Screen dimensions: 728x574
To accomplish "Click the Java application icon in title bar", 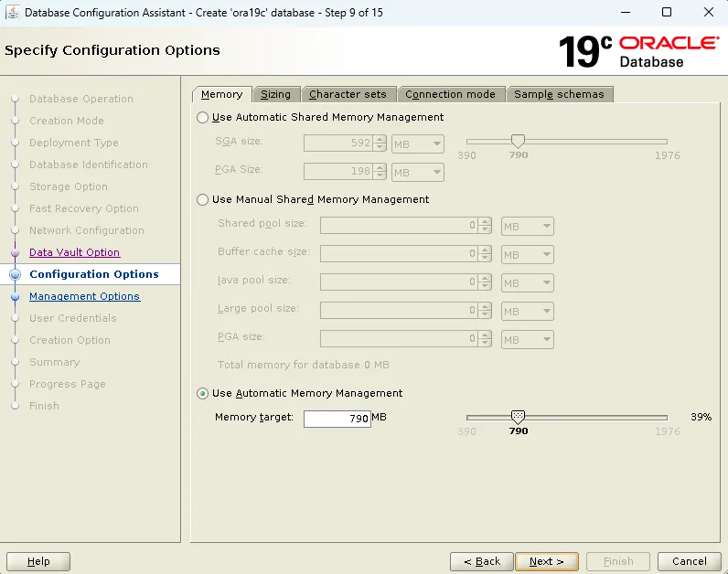I will point(13,12).
